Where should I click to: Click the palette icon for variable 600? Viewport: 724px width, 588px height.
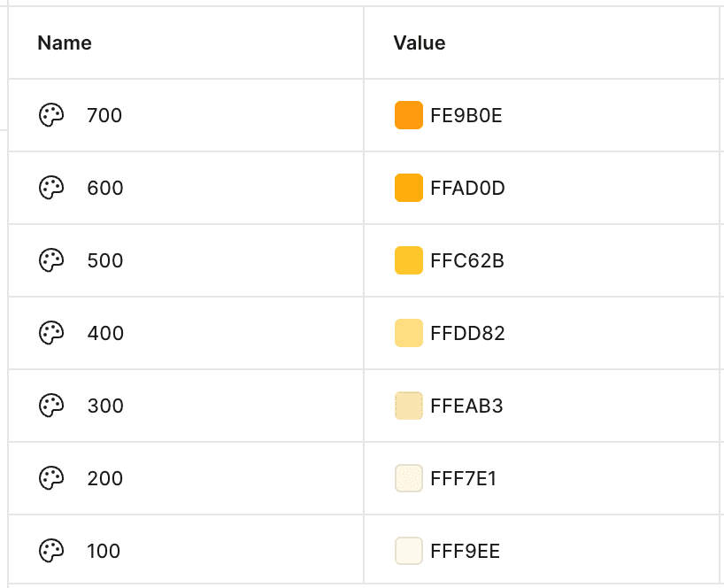pyautogui.click(x=51, y=188)
